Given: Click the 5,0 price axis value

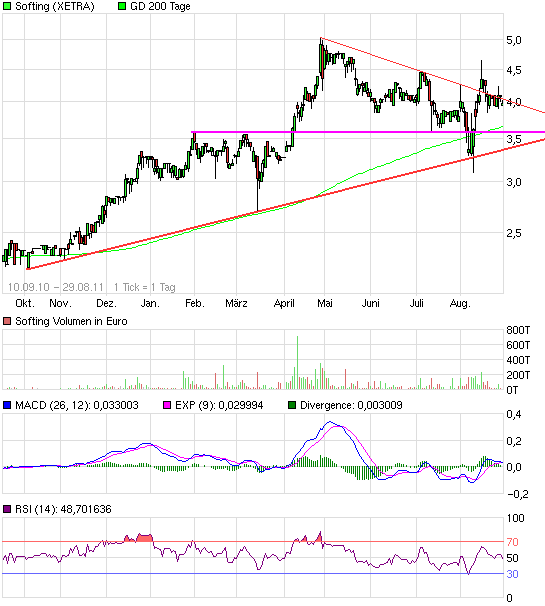Looking at the screenshot, I should 514,40.
